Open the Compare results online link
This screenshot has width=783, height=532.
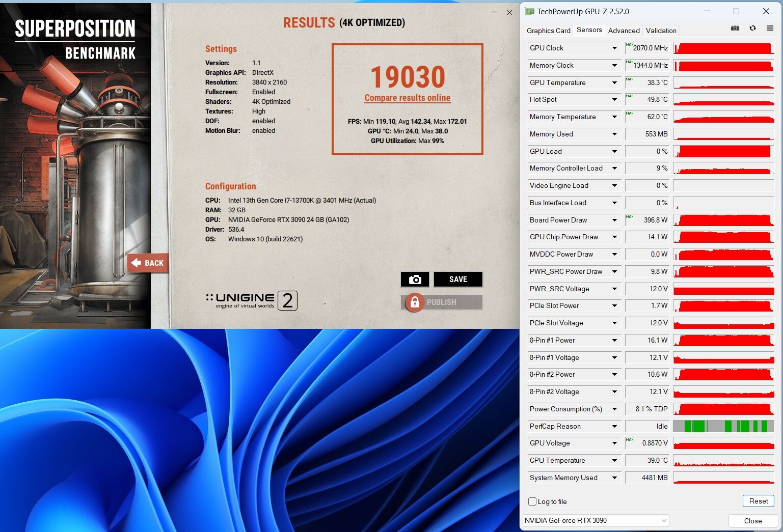click(x=408, y=98)
